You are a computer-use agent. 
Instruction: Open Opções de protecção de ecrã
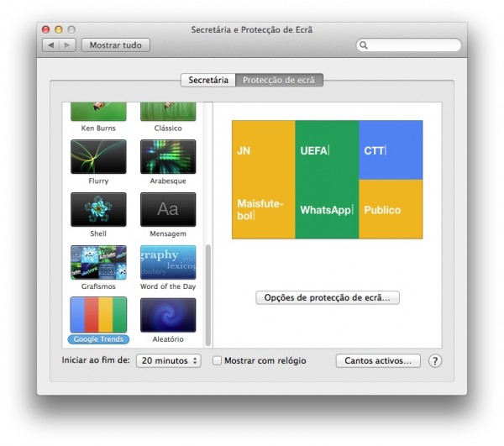[x=328, y=297]
